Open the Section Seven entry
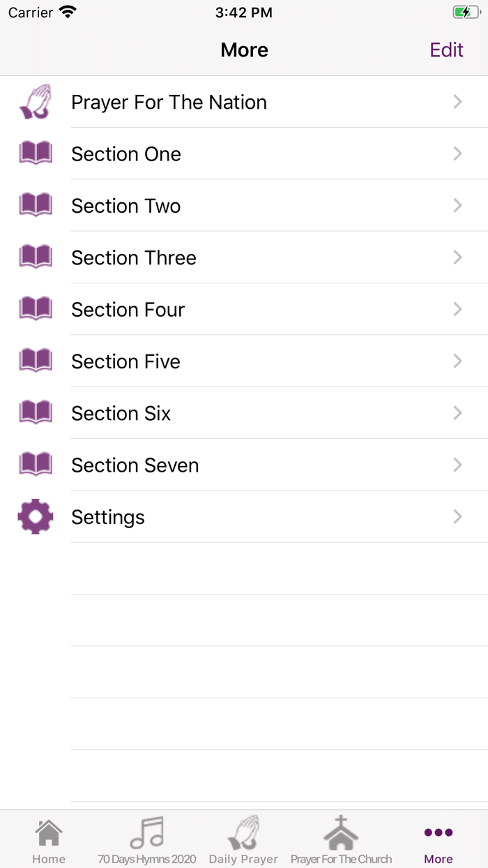Screen dimensions: 488x868 (135, 465)
